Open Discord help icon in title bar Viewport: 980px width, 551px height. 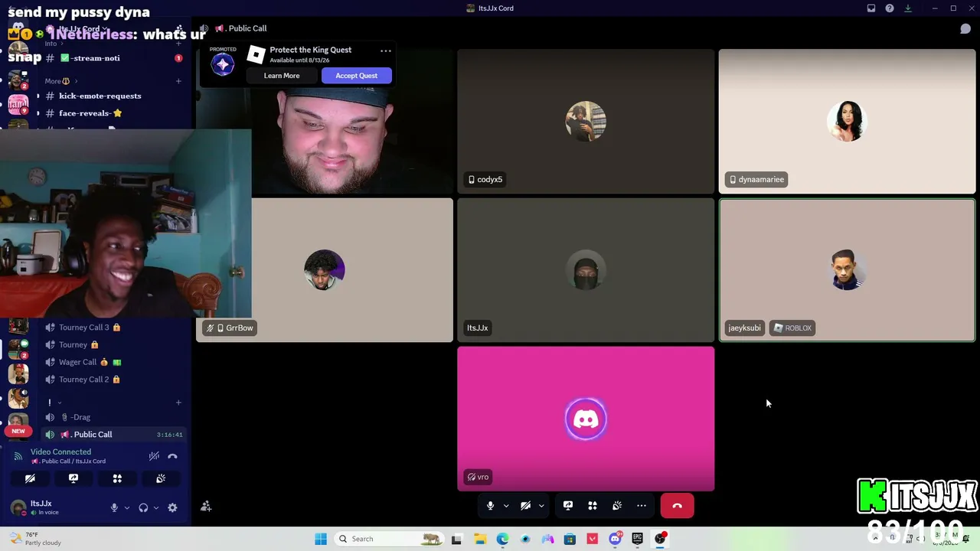(890, 8)
